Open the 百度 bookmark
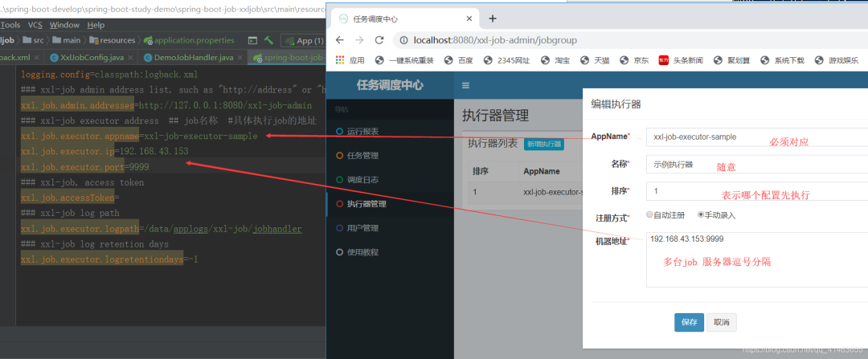 459,60
